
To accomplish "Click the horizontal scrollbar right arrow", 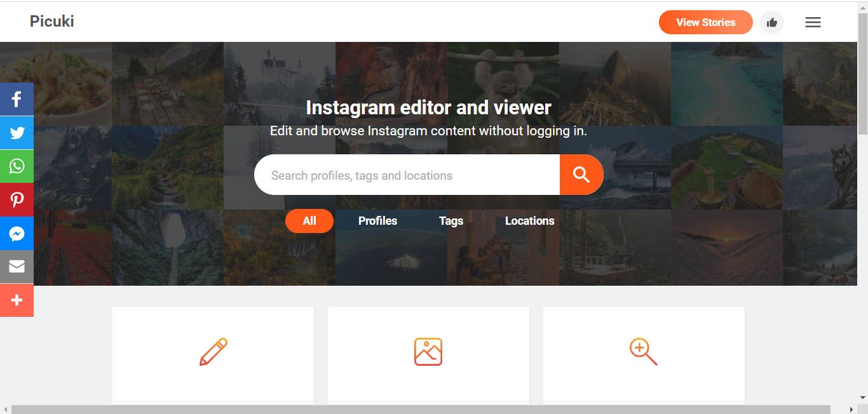I will pyautogui.click(x=851, y=410).
